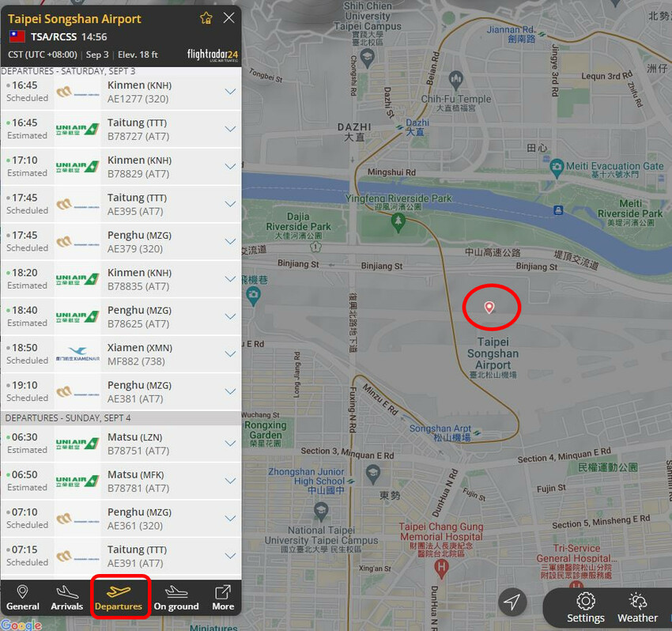Select the Departures tab
Image resolution: width=672 pixels, height=631 pixels.
pos(119,597)
